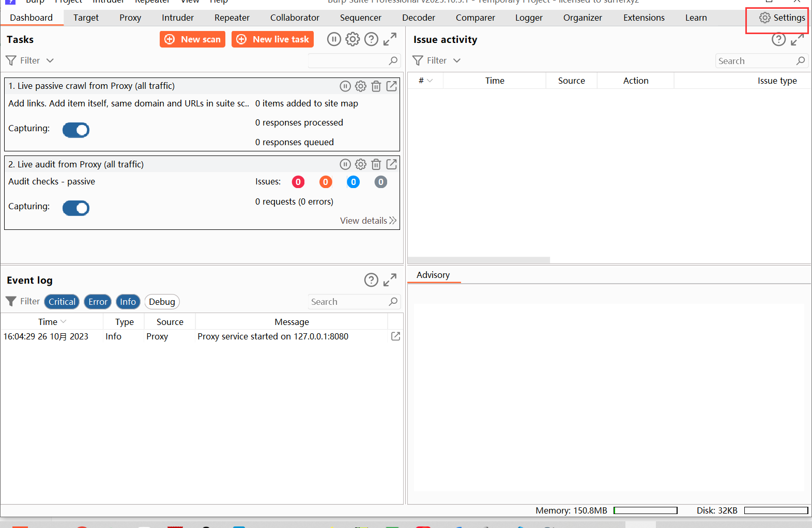This screenshot has height=528, width=812.
Task: Toggle the Debug event log filter
Action: (x=162, y=302)
